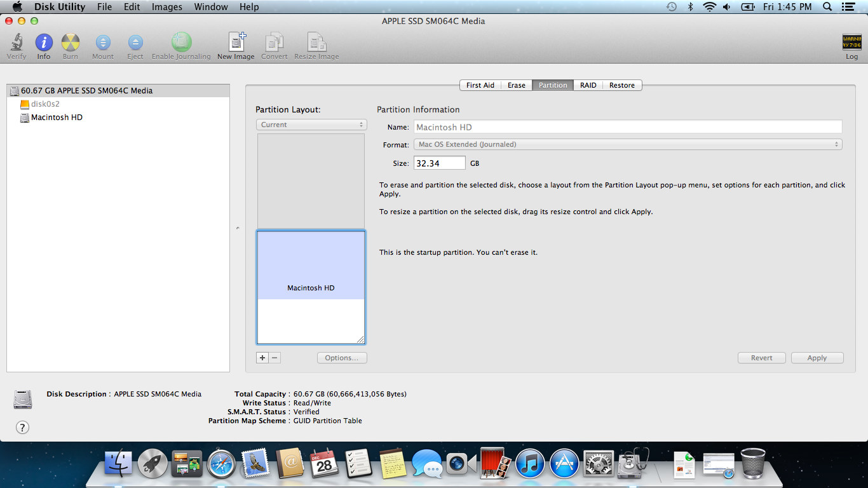Screen dimensions: 868x488
Task: Open the Window menu
Action: pos(211,7)
